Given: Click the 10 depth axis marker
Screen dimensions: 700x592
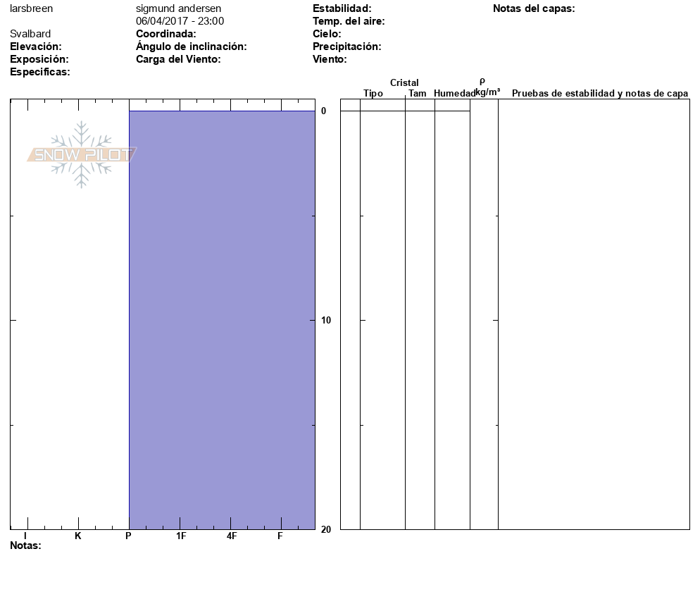Looking at the screenshot, I should (324, 321).
